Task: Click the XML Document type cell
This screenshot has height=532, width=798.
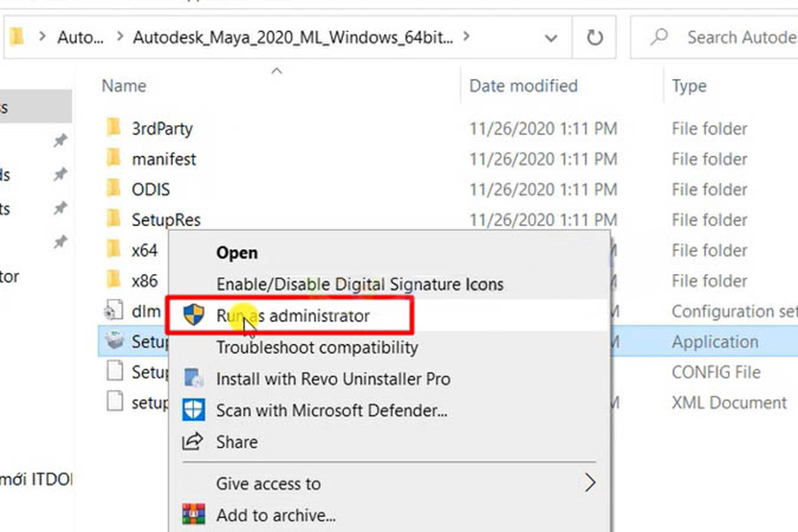Action: pyautogui.click(x=729, y=403)
